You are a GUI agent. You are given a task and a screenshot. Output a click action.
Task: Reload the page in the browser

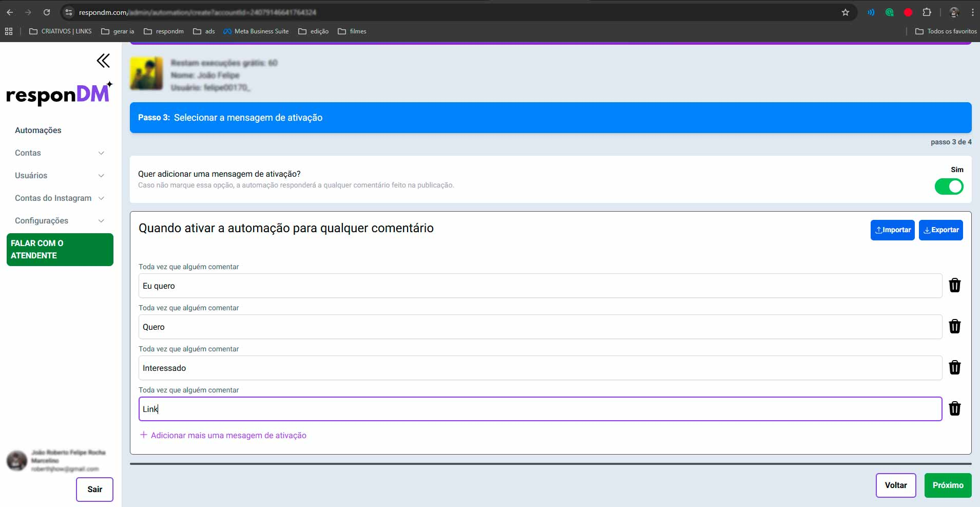(x=47, y=12)
